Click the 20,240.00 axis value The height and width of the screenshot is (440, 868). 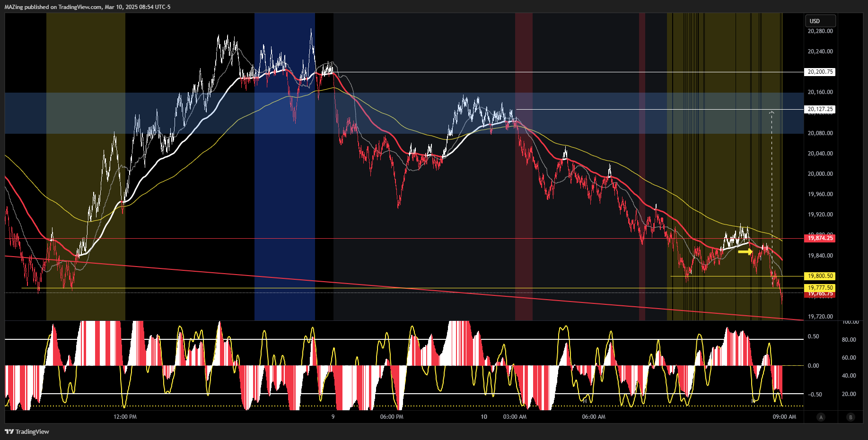(820, 52)
